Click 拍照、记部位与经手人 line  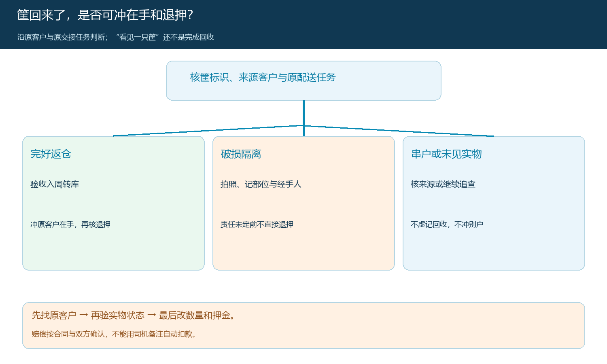261,184
